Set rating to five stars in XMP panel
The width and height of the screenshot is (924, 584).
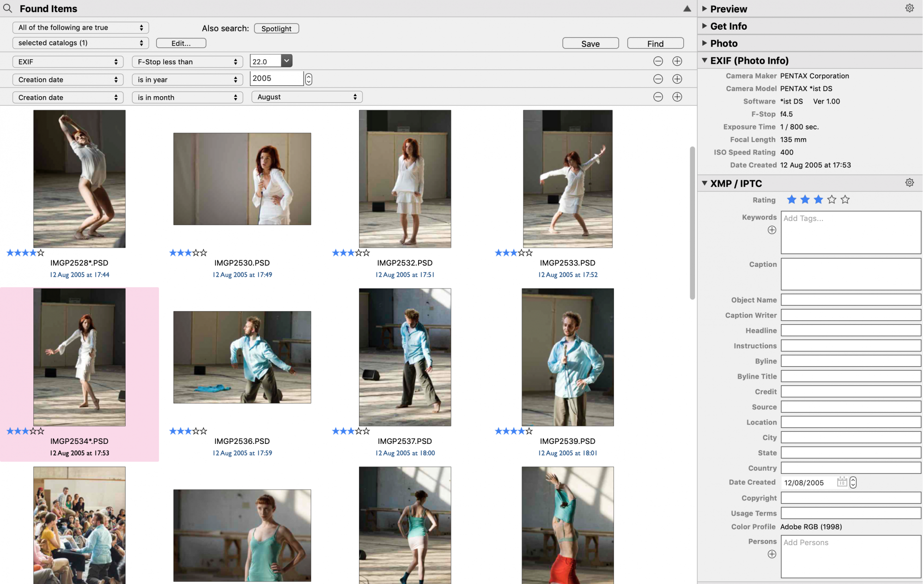[x=845, y=199]
